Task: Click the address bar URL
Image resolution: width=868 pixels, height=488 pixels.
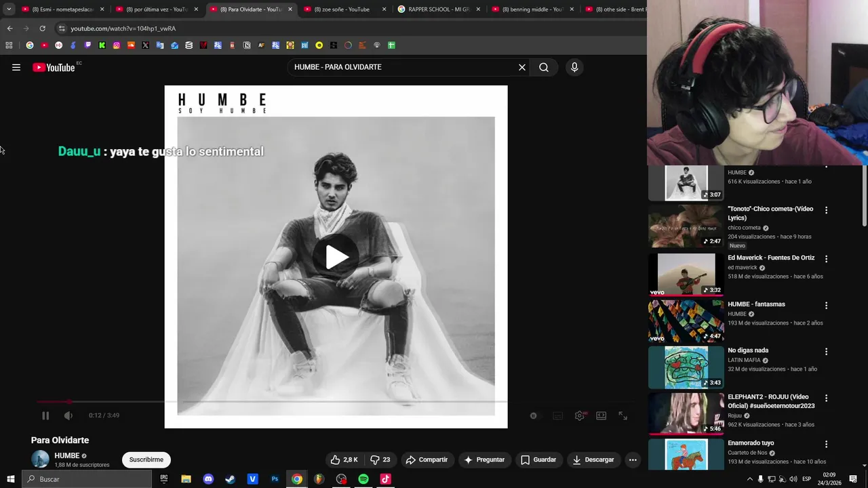Action: (123, 28)
